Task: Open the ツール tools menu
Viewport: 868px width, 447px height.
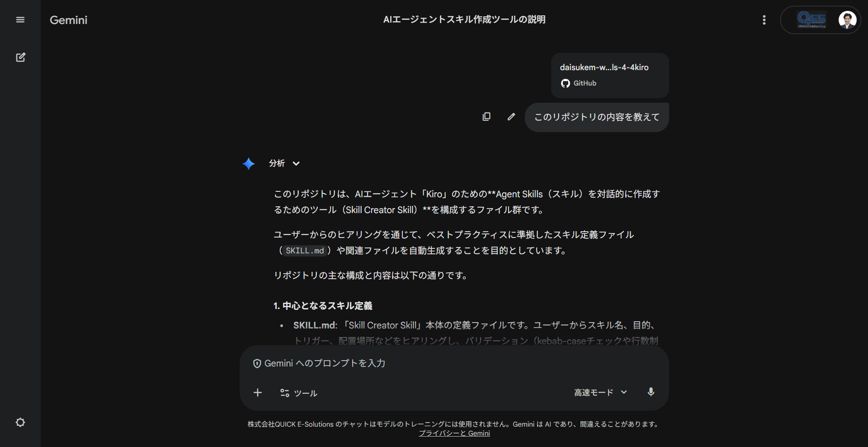Action: (298, 393)
